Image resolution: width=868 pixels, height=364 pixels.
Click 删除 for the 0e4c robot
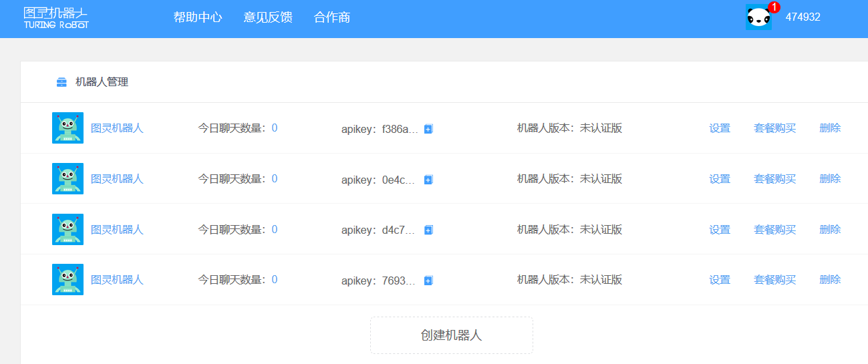[830, 179]
